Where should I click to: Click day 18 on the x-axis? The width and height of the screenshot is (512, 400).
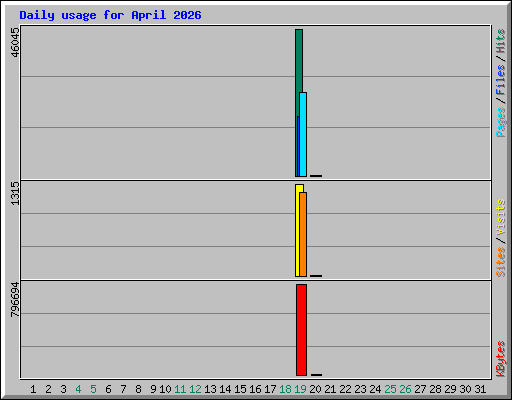(285, 389)
